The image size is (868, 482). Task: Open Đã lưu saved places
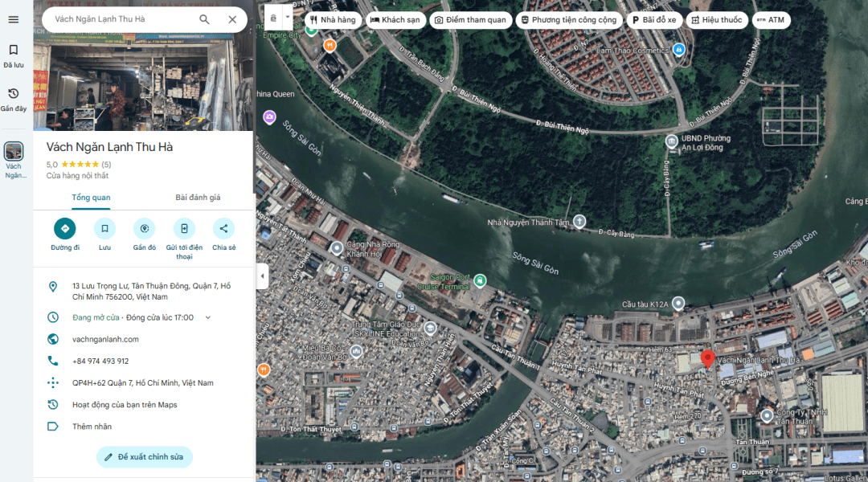tap(14, 56)
